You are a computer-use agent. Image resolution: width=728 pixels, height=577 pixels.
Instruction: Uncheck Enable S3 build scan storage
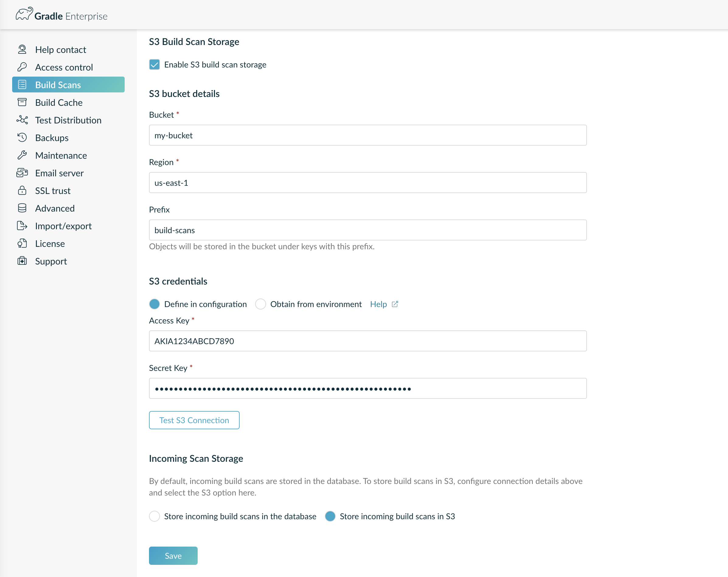tap(154, 64)
